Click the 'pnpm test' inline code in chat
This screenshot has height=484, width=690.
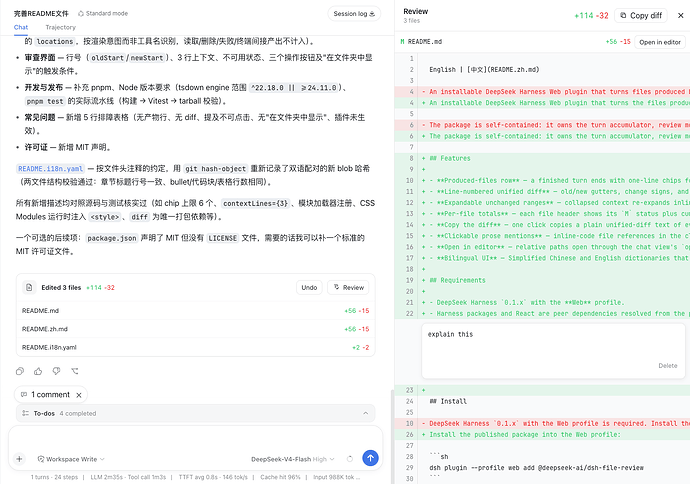45,101
